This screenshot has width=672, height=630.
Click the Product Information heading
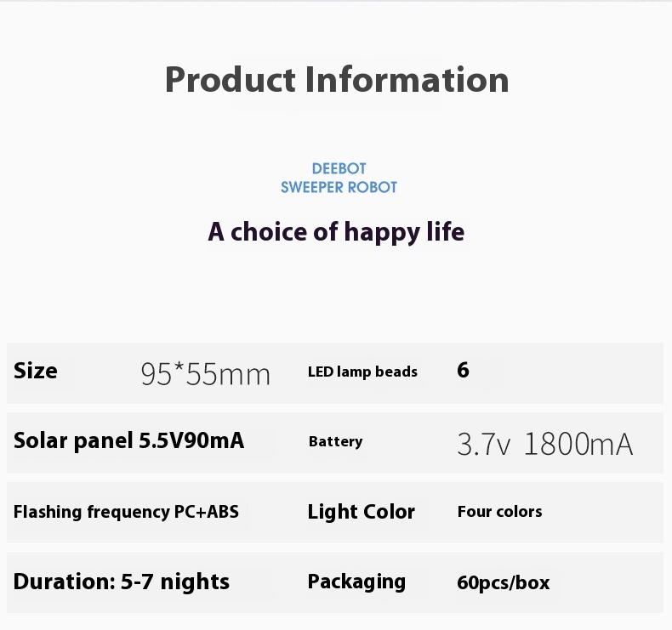click(337, 80)
